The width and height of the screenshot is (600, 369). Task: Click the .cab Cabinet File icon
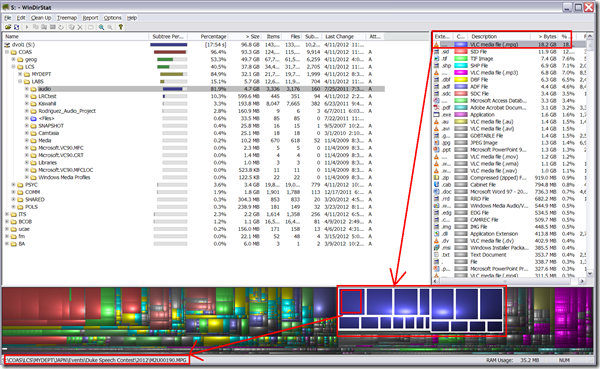pyautogui.click(x=437, y=184)
